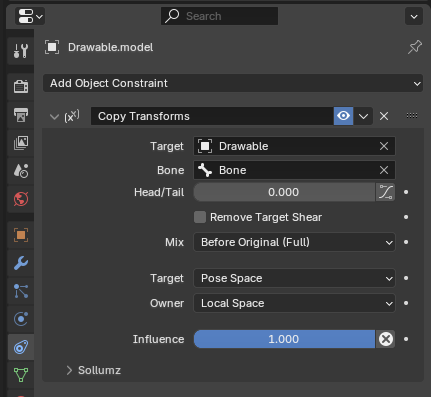Open the Particles properties tab
Screen dimensions: 431x397
tap(21, 291)
